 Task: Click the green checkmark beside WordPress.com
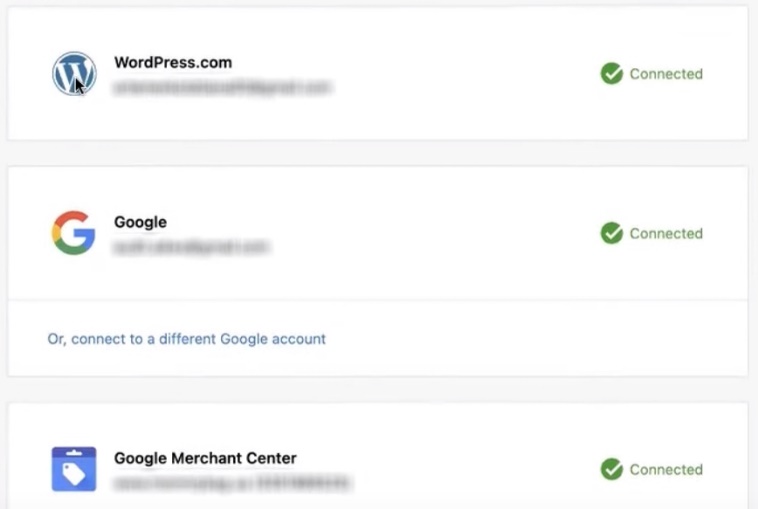pyautogui.click(x=612, y=74)
